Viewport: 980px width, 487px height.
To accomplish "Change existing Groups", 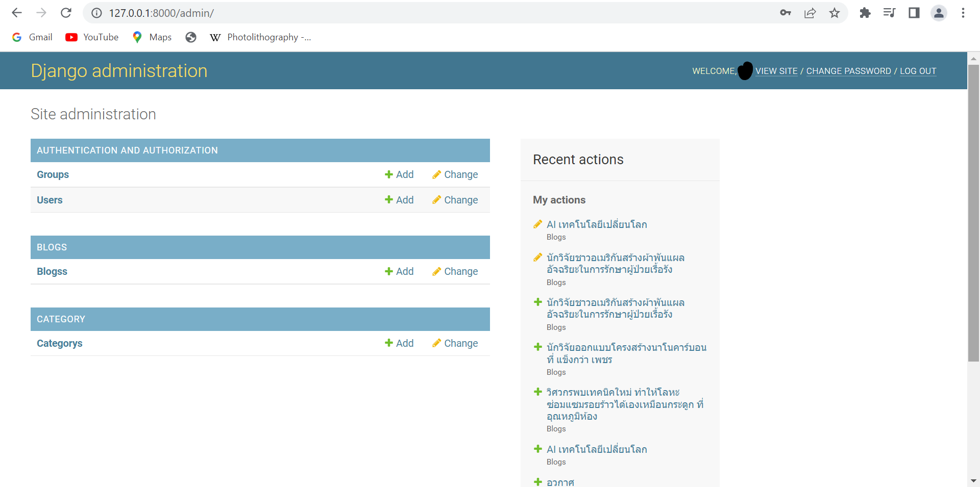I will pos(455,174).
